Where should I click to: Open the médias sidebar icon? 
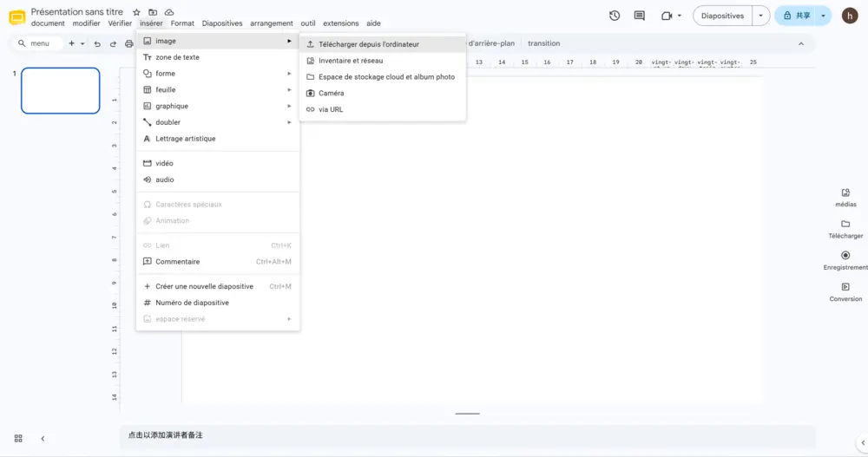point(845,193)
